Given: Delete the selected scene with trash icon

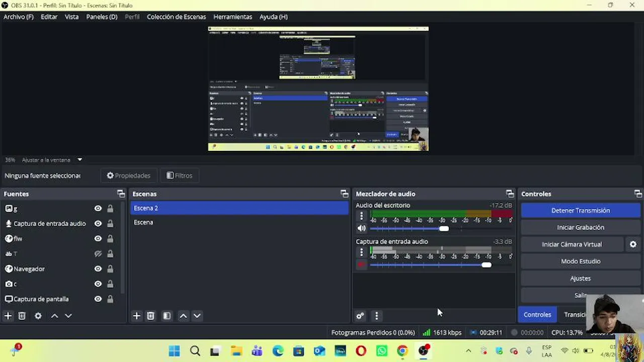Looking at the screenshot, I should click(150, 316).
